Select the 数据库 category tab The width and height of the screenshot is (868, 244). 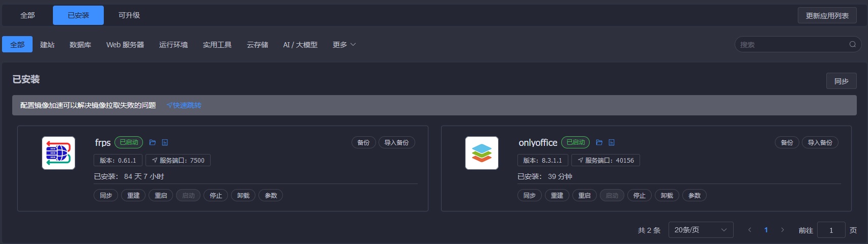80,45
